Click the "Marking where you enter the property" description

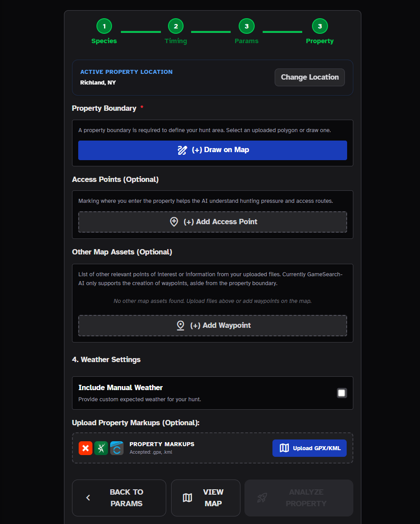click(x=206, y=201)
